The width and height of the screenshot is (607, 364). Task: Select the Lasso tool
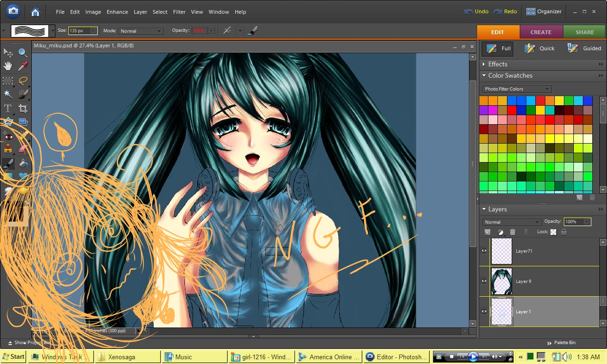pyautogui.click(x=23, y=81)
